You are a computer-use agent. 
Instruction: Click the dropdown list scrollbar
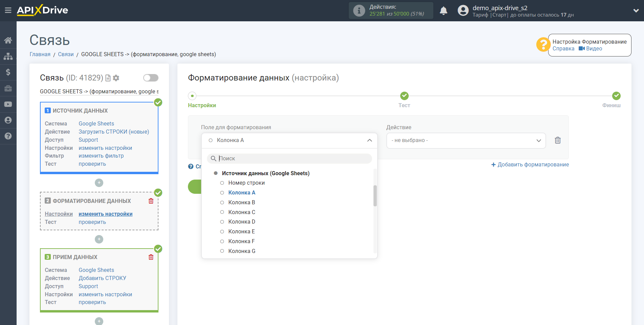[375, 196]
